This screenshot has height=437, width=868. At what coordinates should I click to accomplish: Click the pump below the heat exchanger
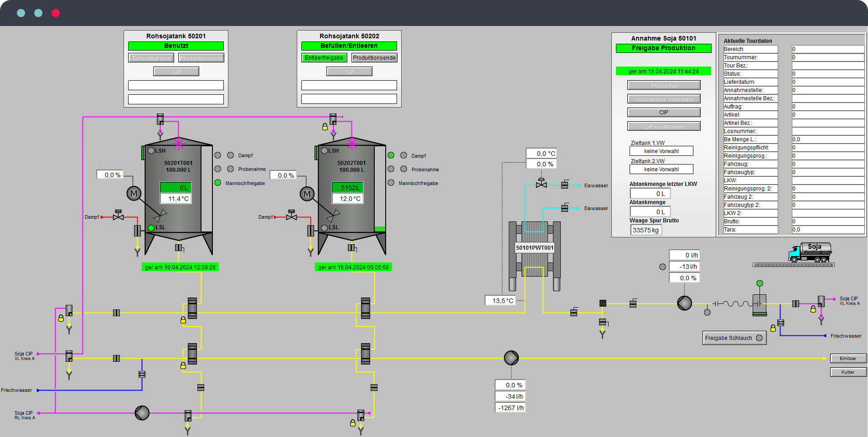pyautogui.click(x=511, y=358)
